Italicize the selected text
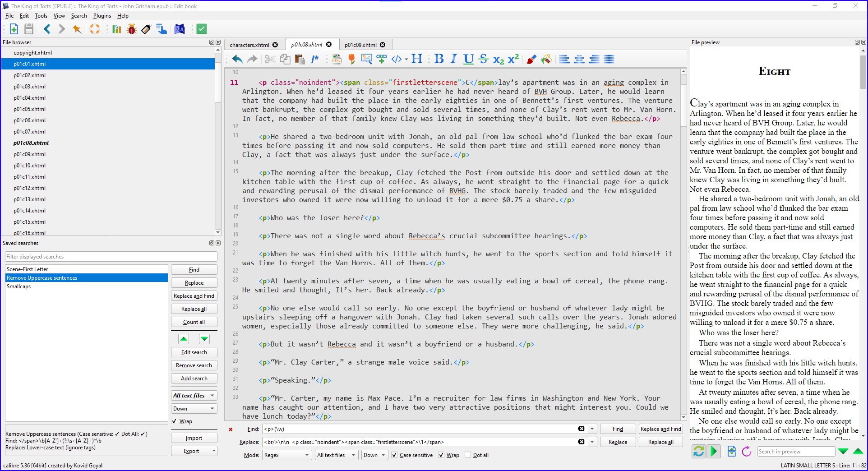 click(x=454, y=59)
